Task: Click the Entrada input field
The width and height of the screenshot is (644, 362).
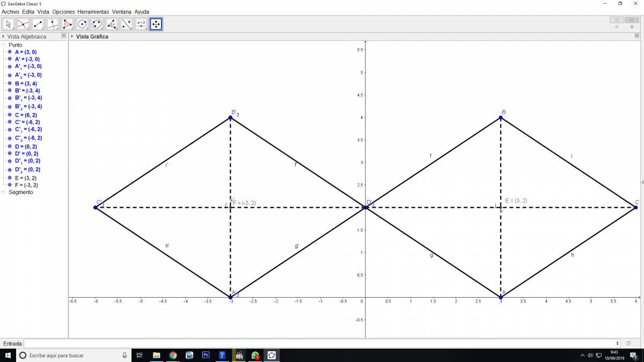Action: [322, 343]
